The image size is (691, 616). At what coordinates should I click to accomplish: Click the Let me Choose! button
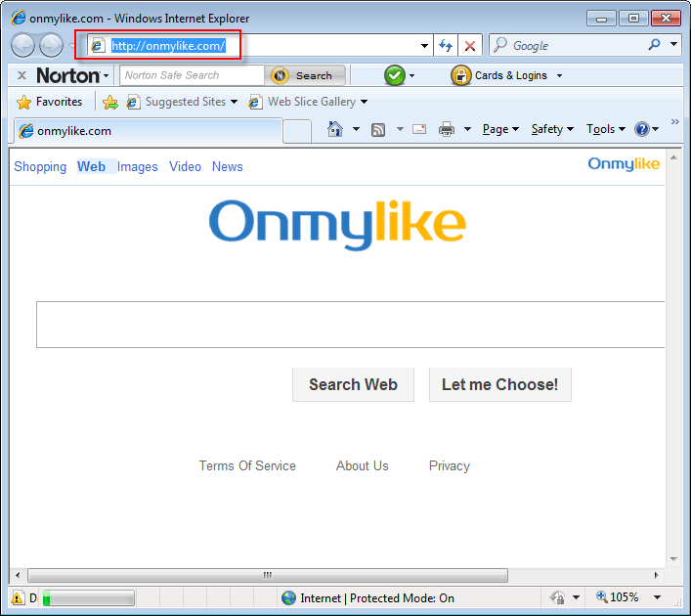500,384
